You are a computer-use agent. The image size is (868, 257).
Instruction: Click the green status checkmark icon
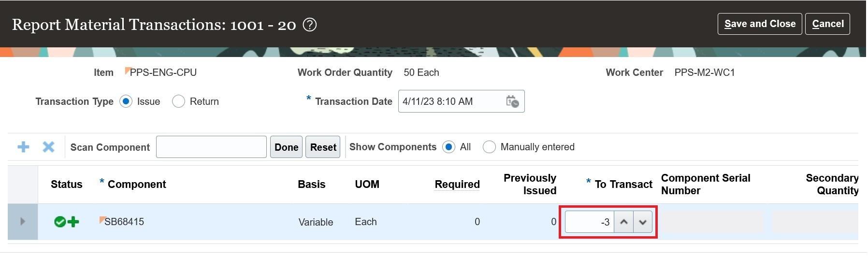coord(60,222)
